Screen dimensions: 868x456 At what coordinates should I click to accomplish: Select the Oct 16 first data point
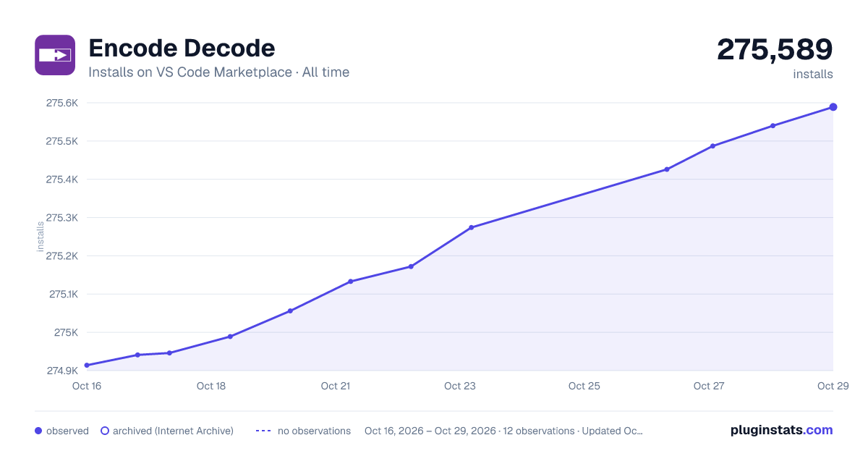click(87, 366)
